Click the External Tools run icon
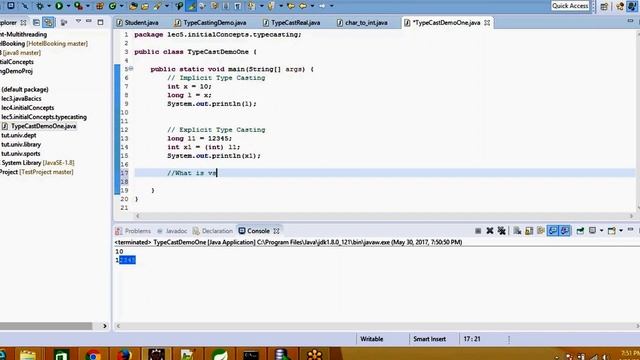The width and height of the screenshot is (640, 360). (x=78, y=6)
